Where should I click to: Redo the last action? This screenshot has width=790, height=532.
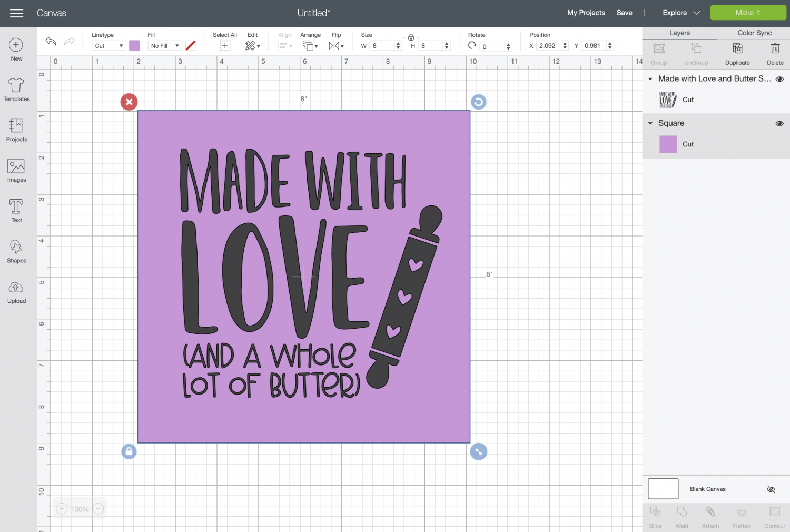tap(69, 41)
